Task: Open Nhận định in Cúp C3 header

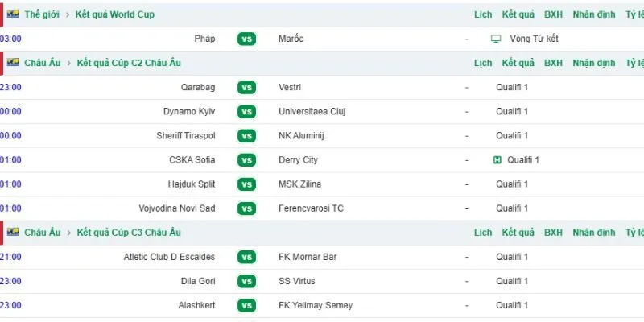Action: [x=594, y=233]
